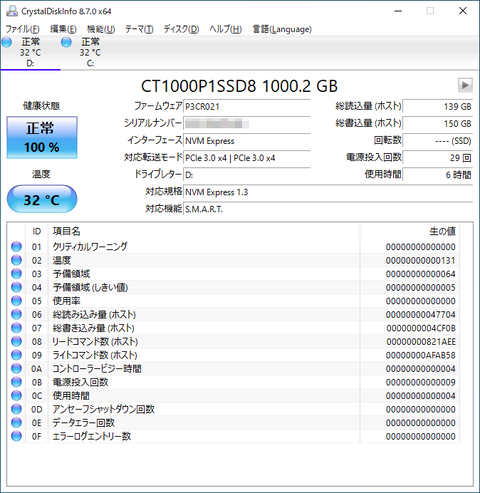Click status orb for ID 04 予備領域 (しきい値)
The image size is (480, 493).
(x=16, y=287)
